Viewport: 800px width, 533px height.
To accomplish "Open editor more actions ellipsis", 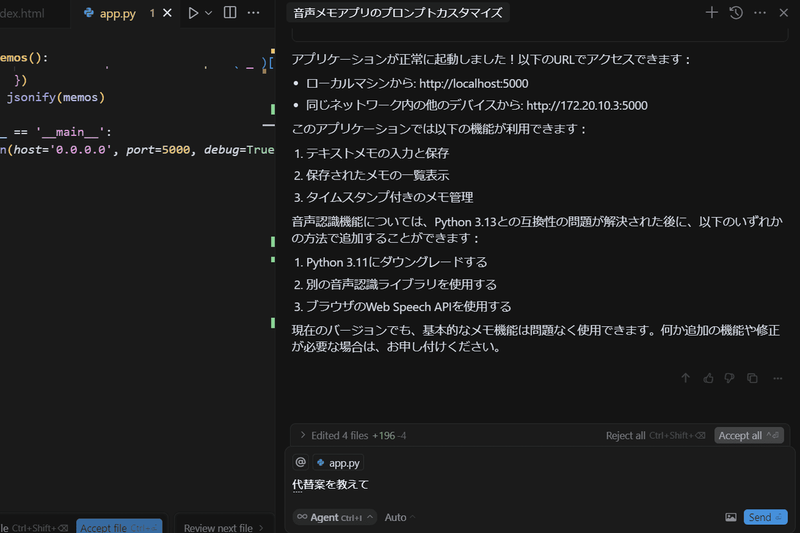I will [254, 13].
